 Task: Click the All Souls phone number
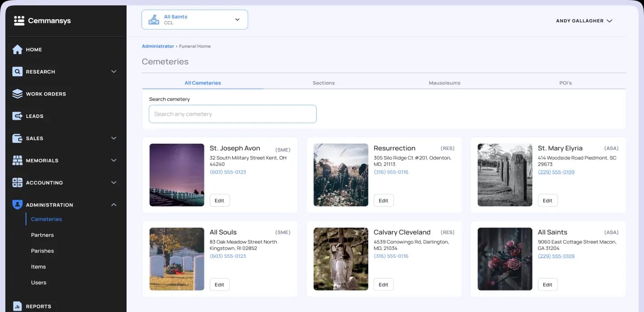point(228,256)
